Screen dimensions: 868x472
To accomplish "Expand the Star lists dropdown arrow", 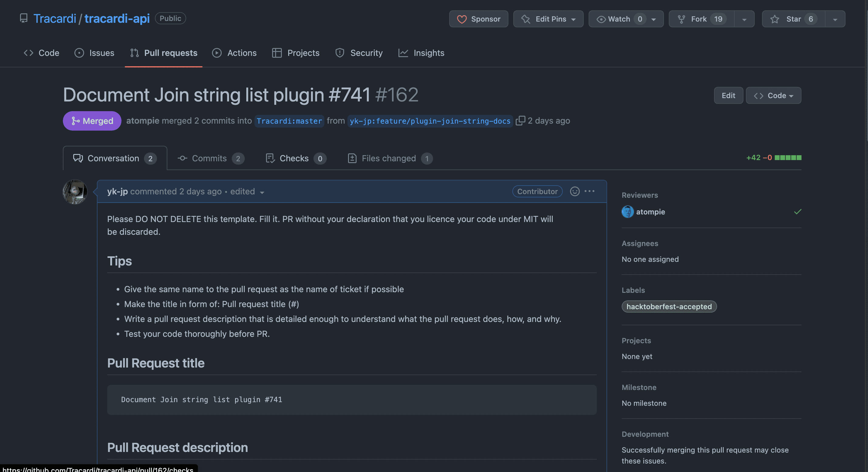I will coord(835,19).
